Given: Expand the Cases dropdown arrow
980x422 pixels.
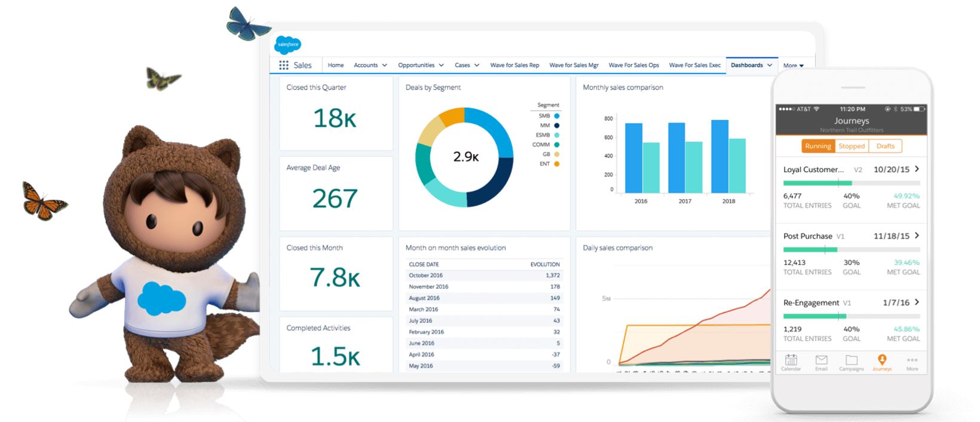Looking at the screenshot, I should (477, 65).
